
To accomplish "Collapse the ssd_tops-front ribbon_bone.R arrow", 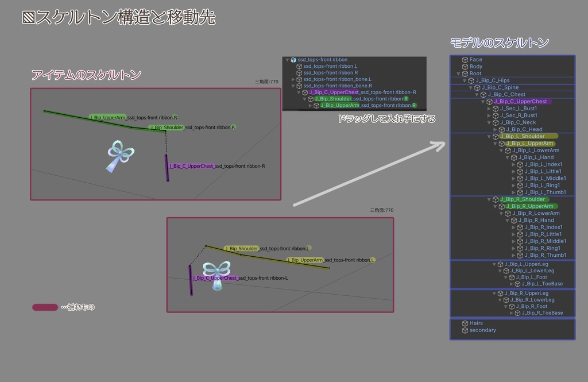I will tap(293, 86).
